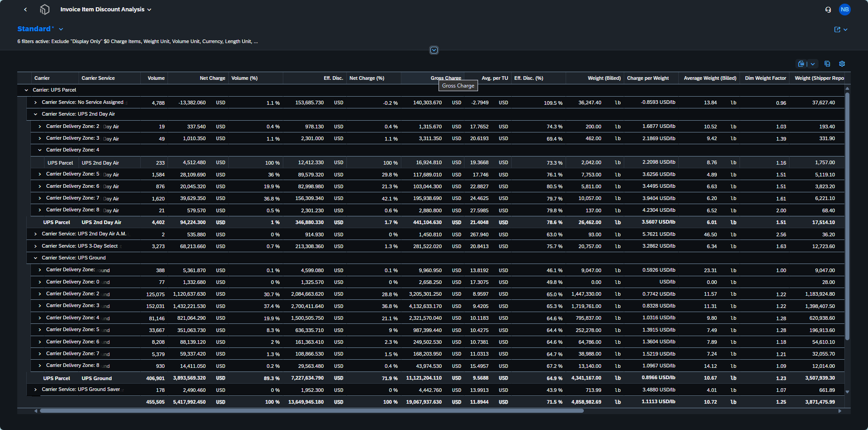
Task: Click the Net Charge (%) column header
Action: tap(374, 78)
